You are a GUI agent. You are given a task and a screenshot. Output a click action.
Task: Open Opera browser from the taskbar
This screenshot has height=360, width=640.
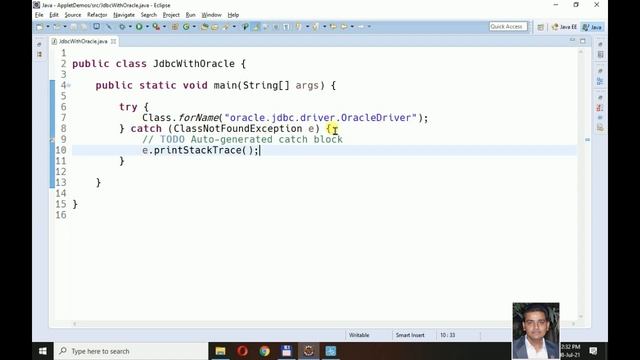pos(242,351)
